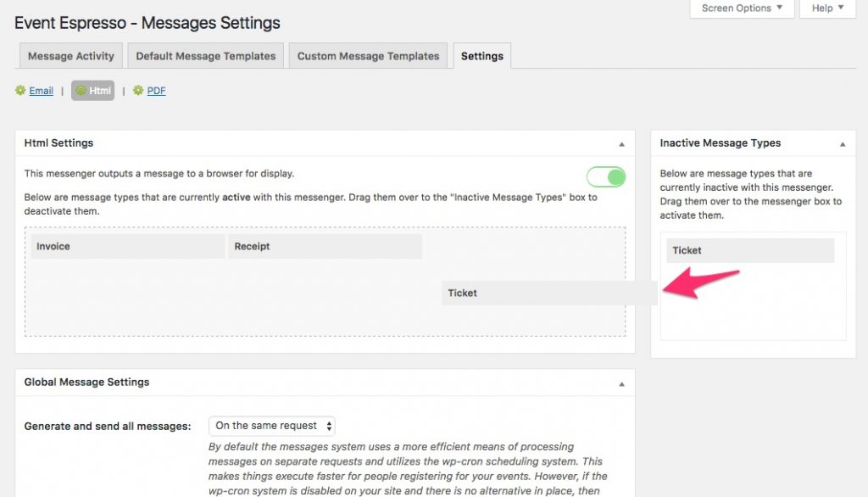Toggle the Html messenger on/off switch
This screenshot has height=497, width=868.
click(606, 176)
